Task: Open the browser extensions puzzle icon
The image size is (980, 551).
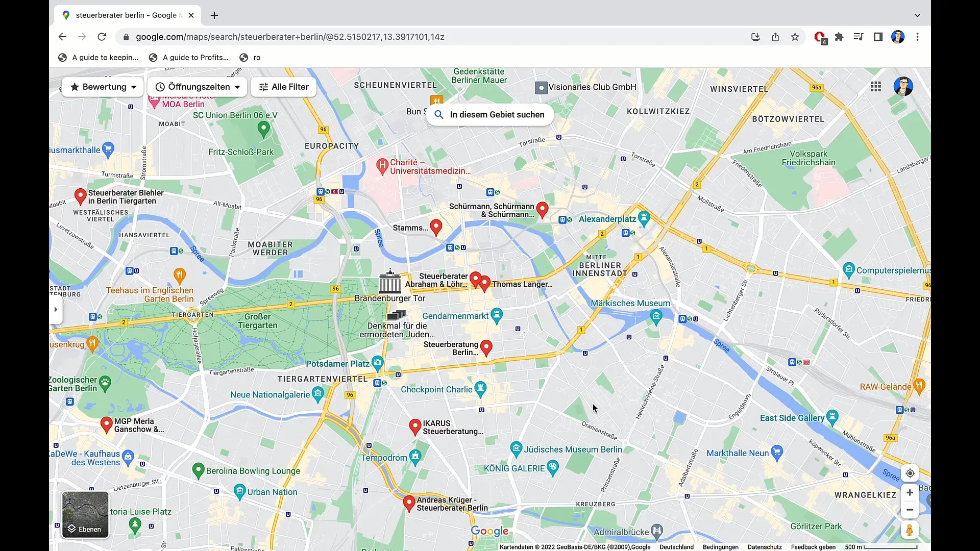Action: (839, 37)
